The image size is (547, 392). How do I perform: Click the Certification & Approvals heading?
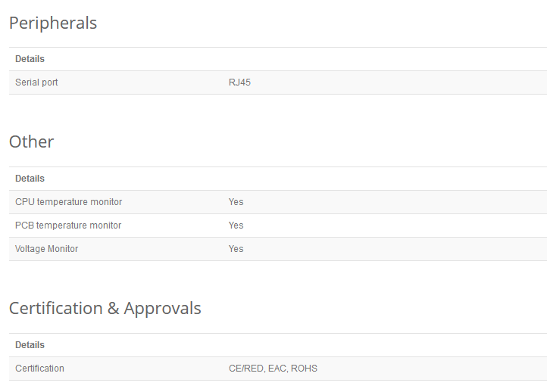coord(105,308)
